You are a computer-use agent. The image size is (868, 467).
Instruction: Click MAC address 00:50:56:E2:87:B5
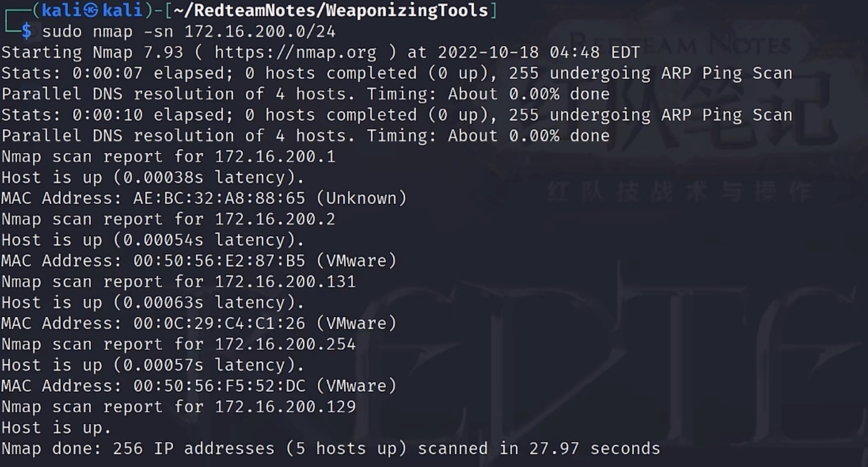(219, 261)
